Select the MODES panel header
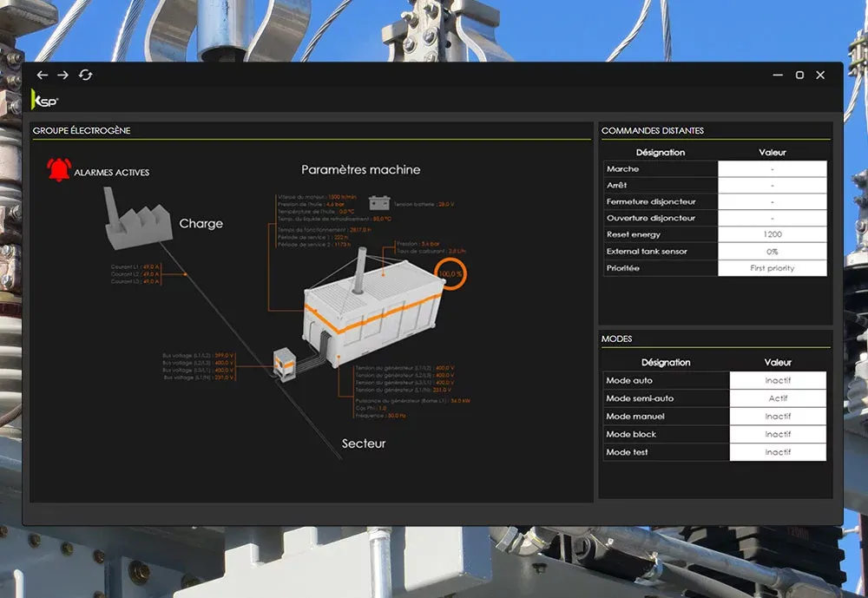This screenshot has width=868, height=598. click(x=617, y=338)
